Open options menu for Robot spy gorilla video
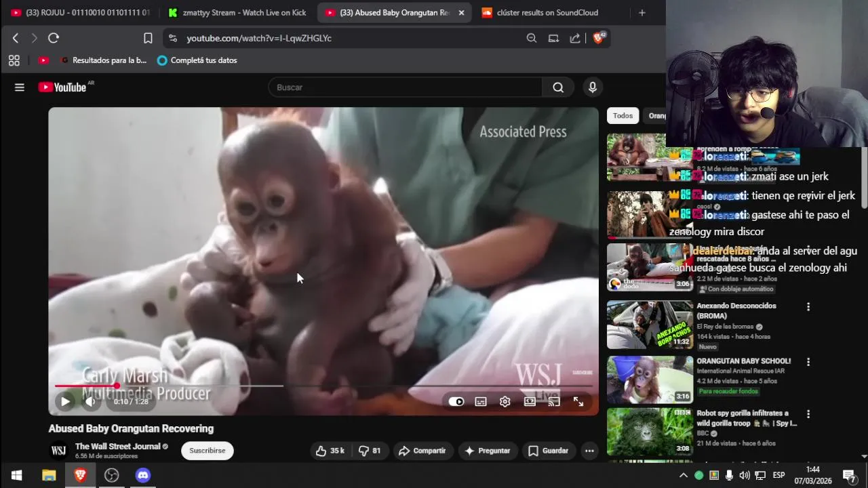 [x=808, y=414]
